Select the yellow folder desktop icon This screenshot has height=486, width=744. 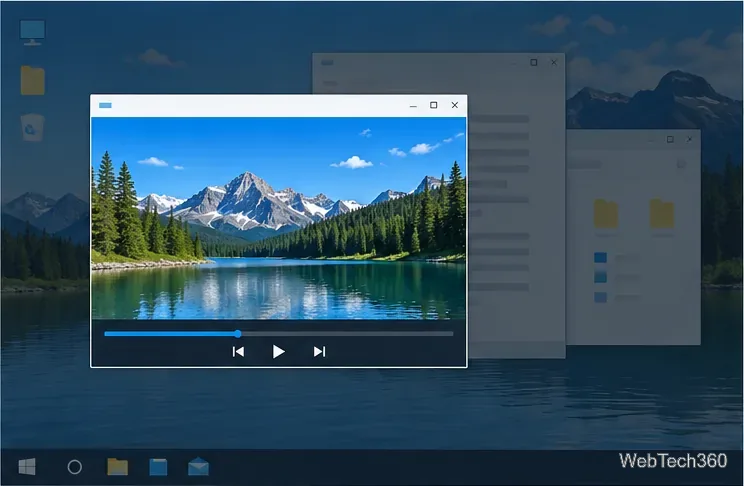click(33, 80)
